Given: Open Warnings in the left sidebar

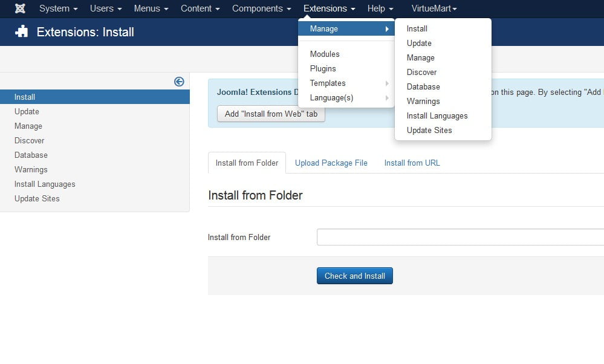Looking at the screenshot, I should pos(31,169).
